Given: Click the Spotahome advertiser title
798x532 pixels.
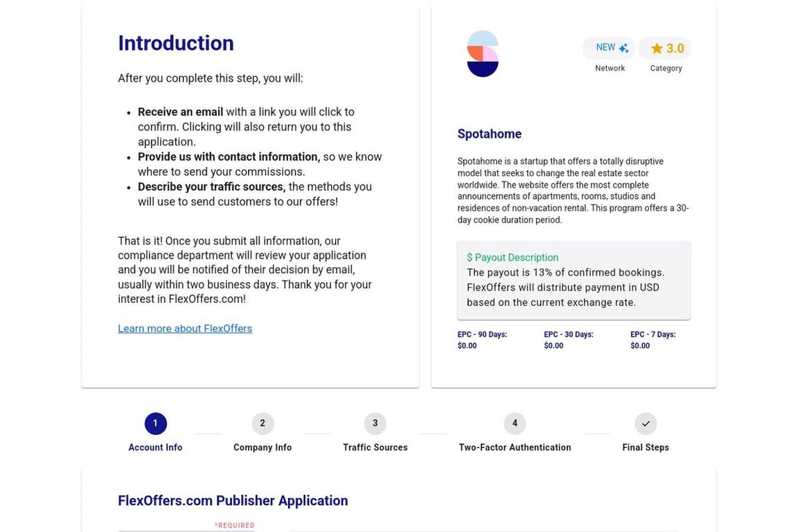Looking at the screenshot, I should 489,134.
